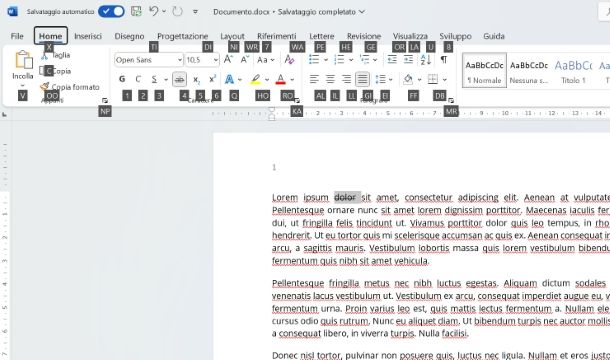The height and width of the screenshot is (360, 610).
Task: Click the bulleted list icon
Action: pos(314,60)
